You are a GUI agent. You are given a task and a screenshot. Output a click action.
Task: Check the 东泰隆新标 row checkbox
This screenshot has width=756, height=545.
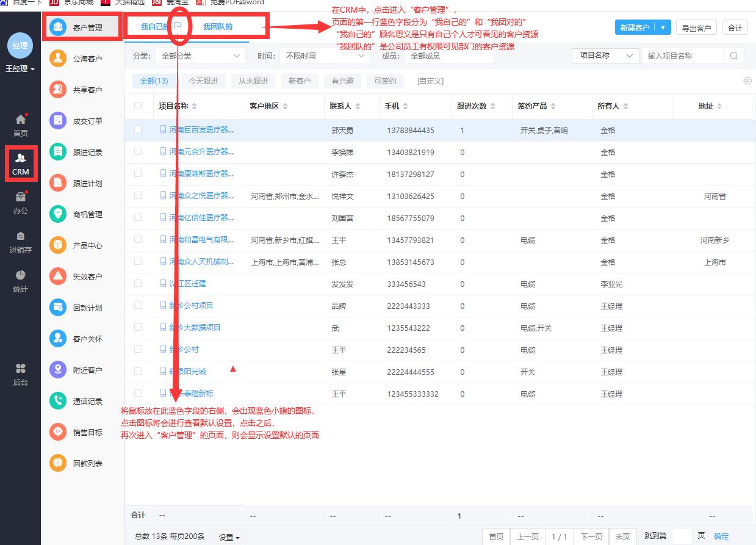(x=138, y=393)
